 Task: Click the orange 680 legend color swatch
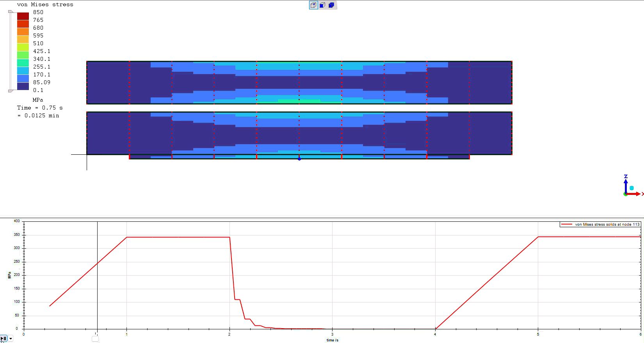23,32
